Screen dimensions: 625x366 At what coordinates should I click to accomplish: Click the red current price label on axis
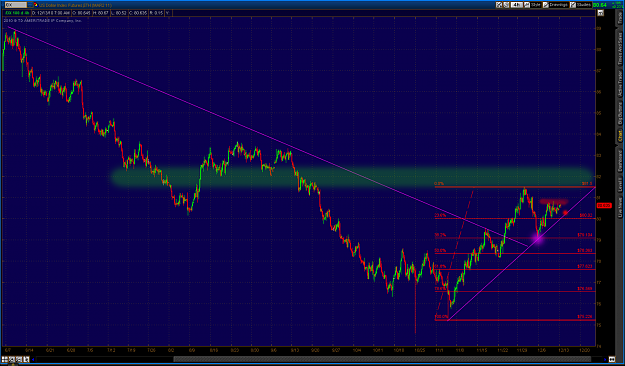[x=604, y=205]
